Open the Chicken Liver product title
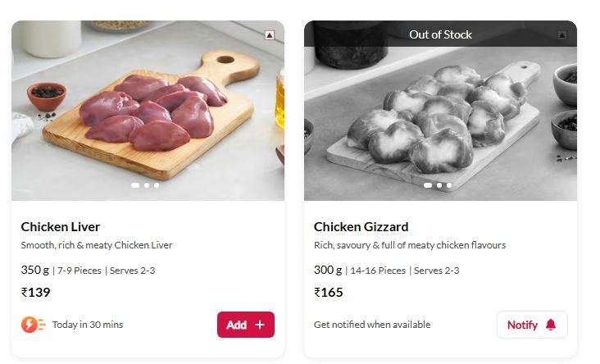This screenshot has height=364, width=600. coord(61,227)
